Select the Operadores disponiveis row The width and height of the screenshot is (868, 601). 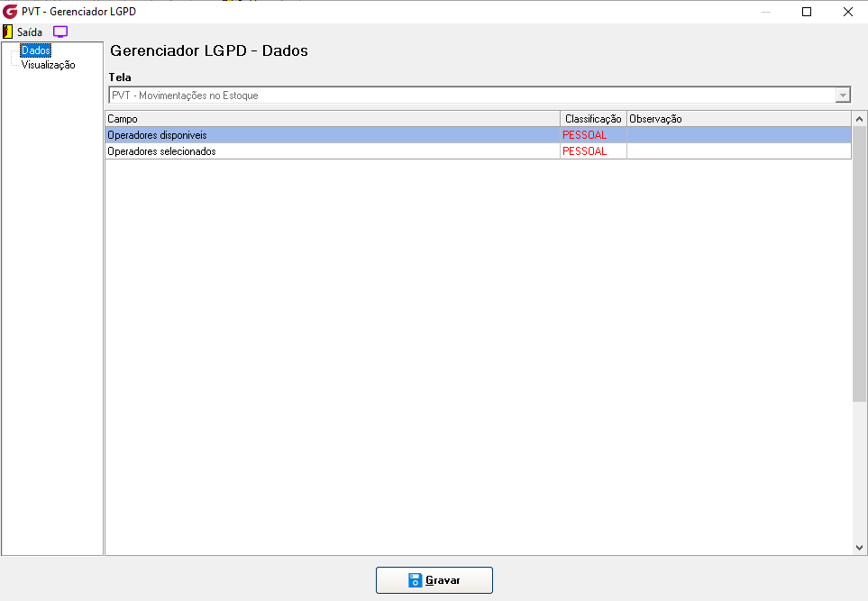click(479, 135)
